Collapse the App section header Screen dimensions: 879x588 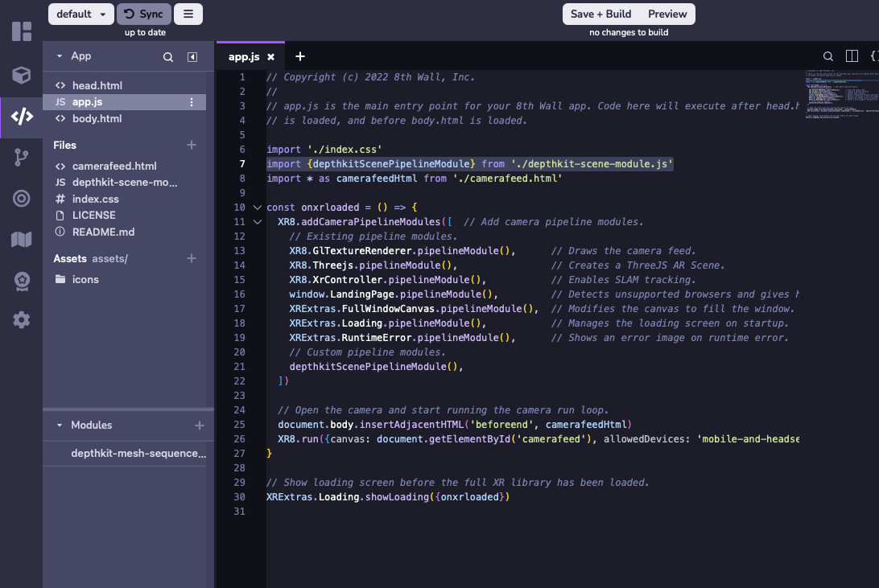click(x=60, y=56)
